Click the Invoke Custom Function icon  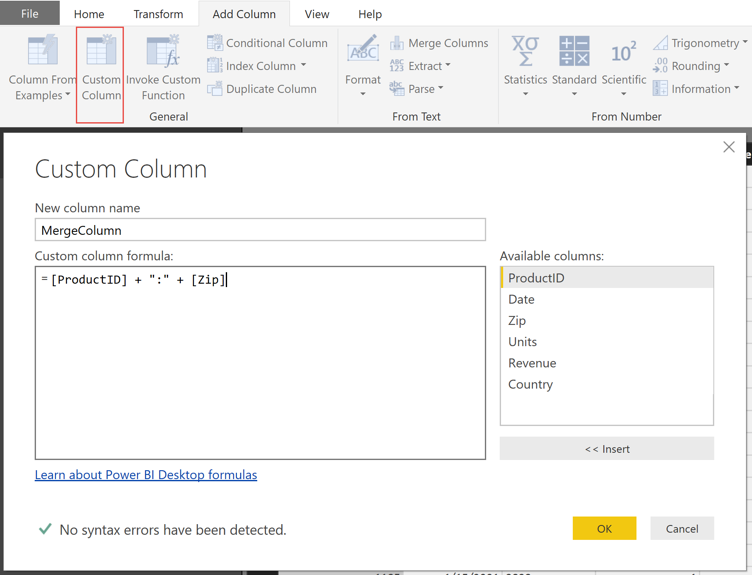163,49
